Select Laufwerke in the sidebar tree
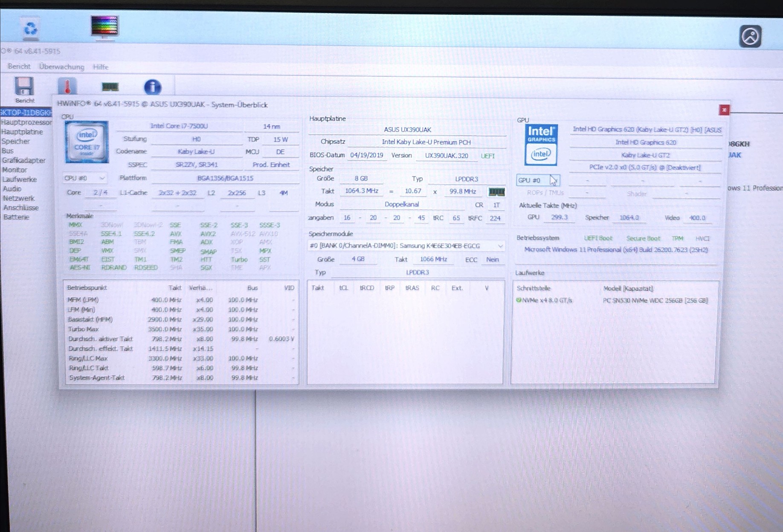 (x=19, y=179)
